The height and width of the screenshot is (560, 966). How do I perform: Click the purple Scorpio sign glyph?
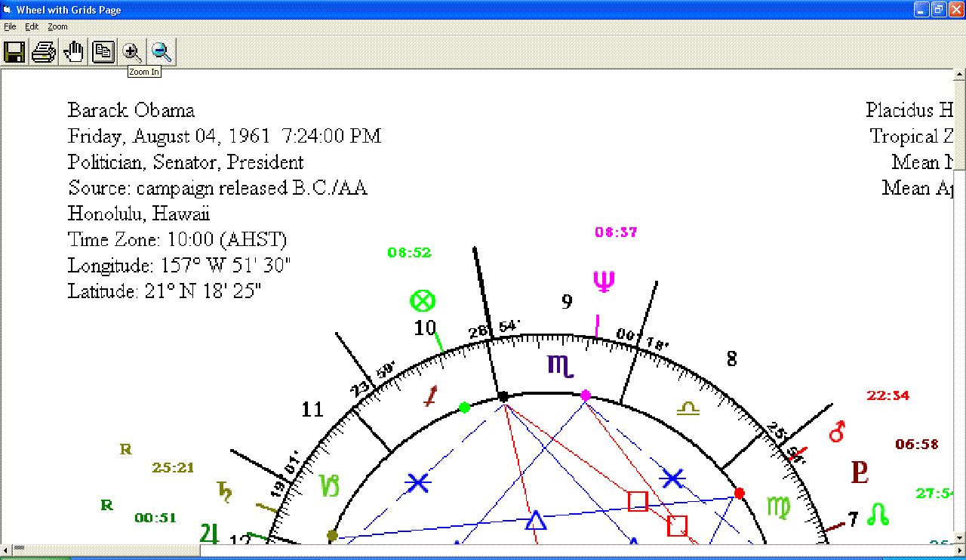coord(561,365)
